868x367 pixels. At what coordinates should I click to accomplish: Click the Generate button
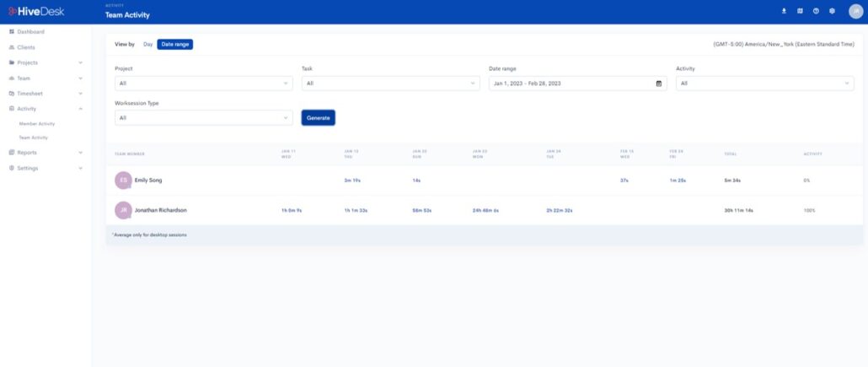319,118
